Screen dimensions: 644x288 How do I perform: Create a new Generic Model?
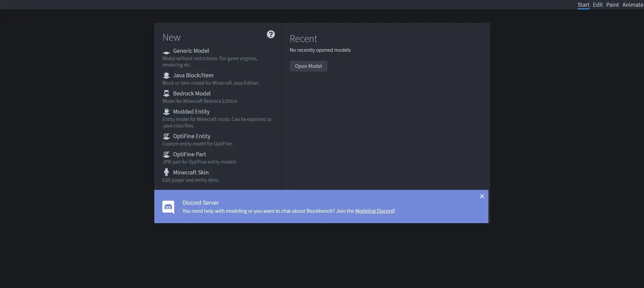pos(191,51)
